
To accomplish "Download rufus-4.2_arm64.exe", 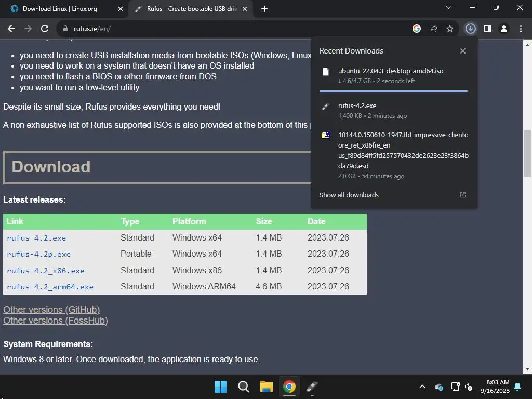I will (50, 287).
